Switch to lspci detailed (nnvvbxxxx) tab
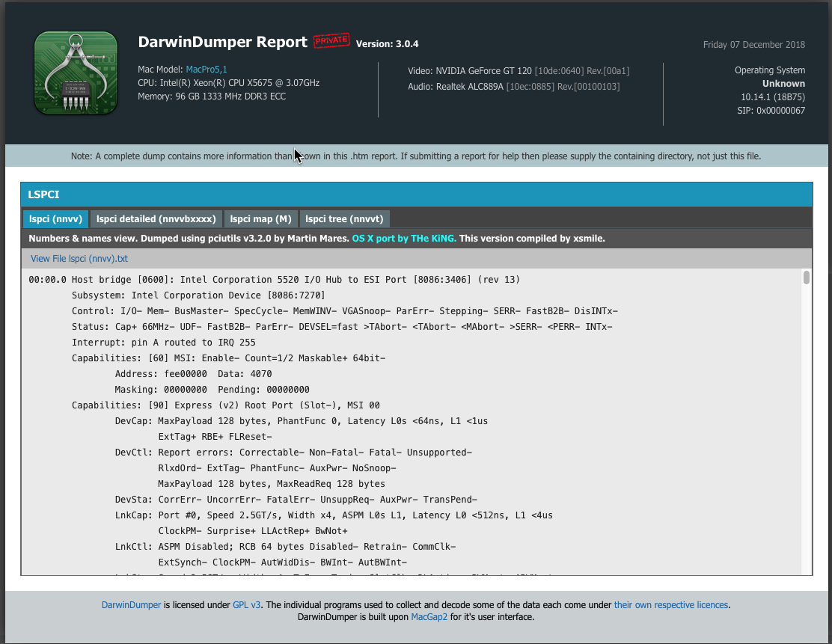The height and width of the screenshot is (644, 832). click(156, 218)
